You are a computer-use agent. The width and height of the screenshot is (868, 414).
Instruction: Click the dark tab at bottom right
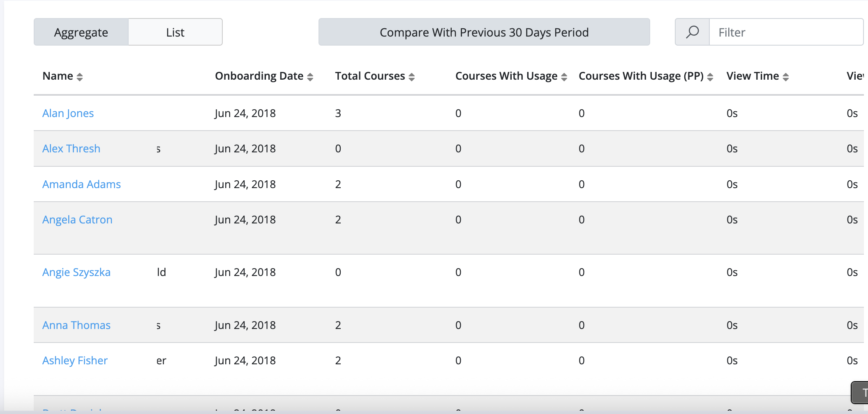coord(860,393)
